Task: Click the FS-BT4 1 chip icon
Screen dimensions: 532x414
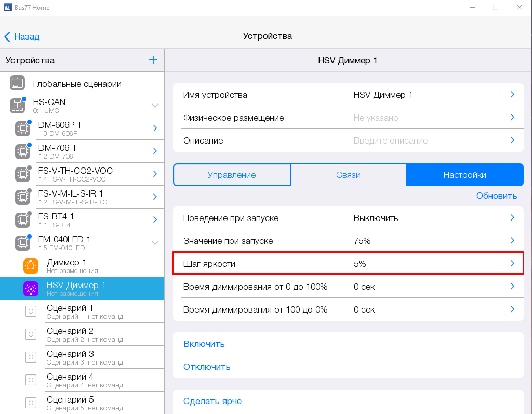Action: click(x=22, y=220)
